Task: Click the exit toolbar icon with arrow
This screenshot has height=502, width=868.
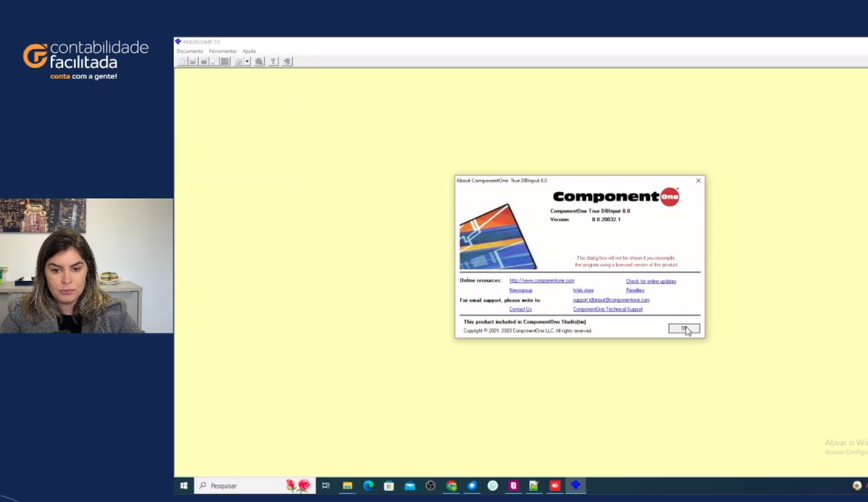Action: click(287, 62)
